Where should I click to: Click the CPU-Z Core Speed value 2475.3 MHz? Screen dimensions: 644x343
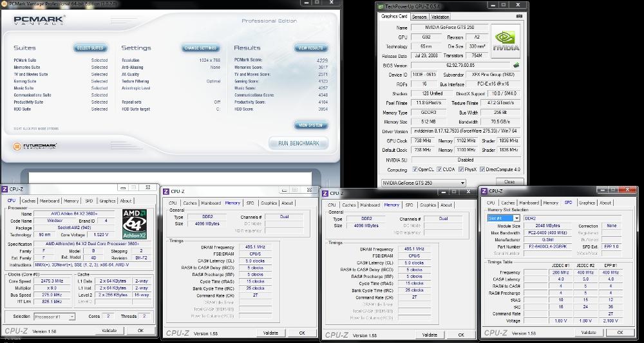[x=52, y=281]
